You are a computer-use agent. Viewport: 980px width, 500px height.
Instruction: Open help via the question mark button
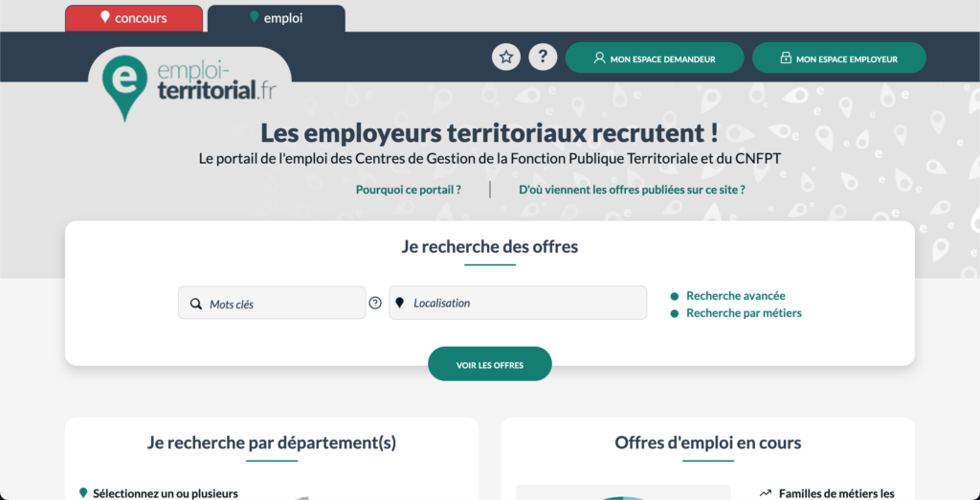coord(544,57)
